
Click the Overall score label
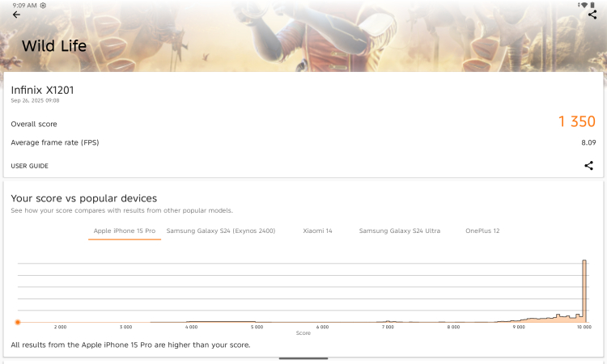[x=34, y=125]
